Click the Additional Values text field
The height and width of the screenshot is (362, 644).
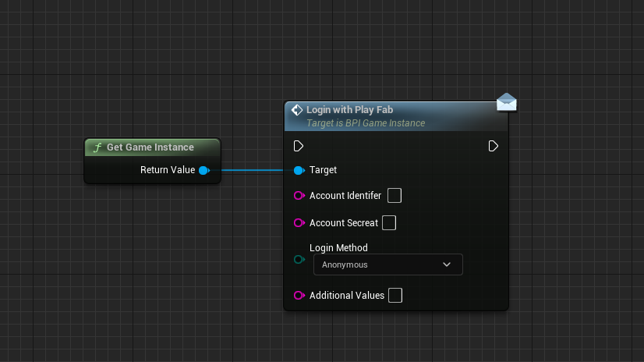coord(395,296)
